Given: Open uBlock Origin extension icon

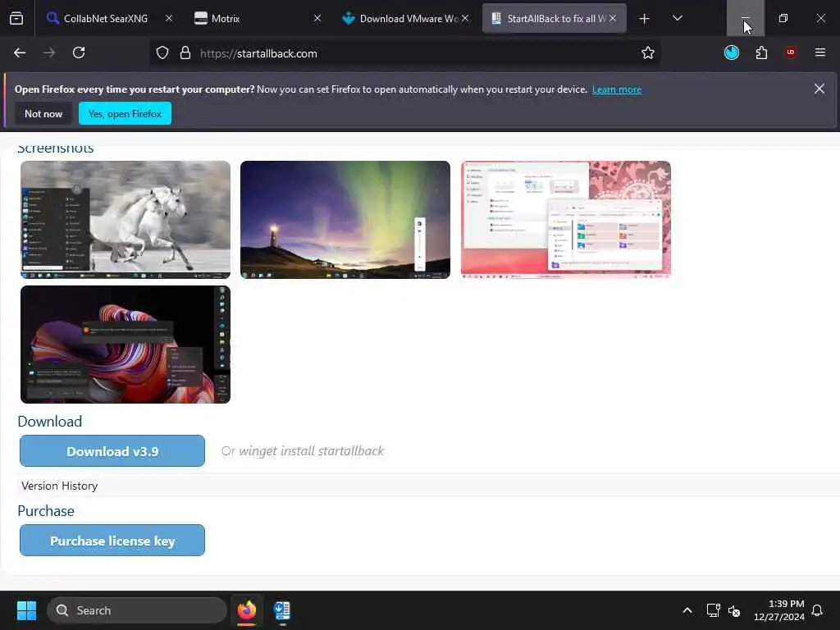Looking at the screenshot, I should point(791,52).
